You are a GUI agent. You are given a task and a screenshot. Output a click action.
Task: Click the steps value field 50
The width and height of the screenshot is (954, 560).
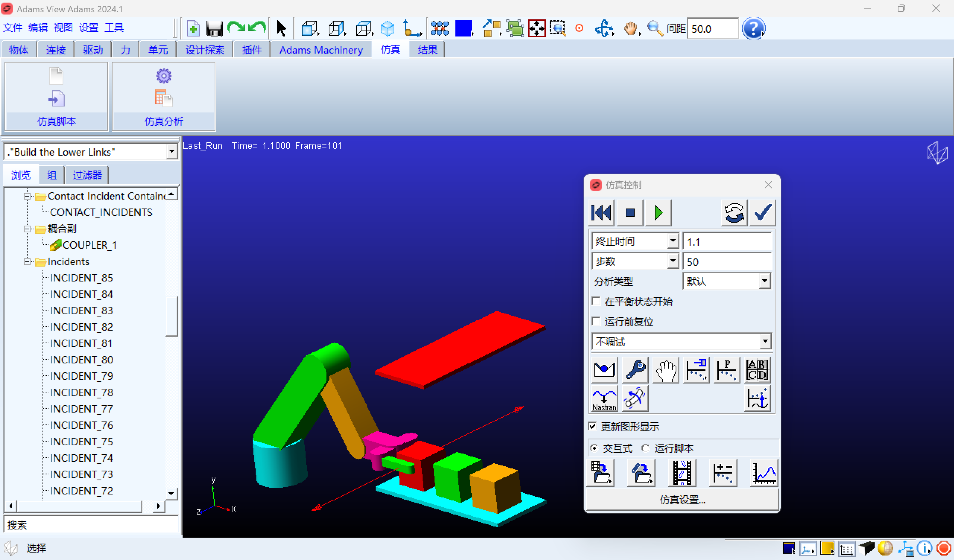tap(727, 262)
